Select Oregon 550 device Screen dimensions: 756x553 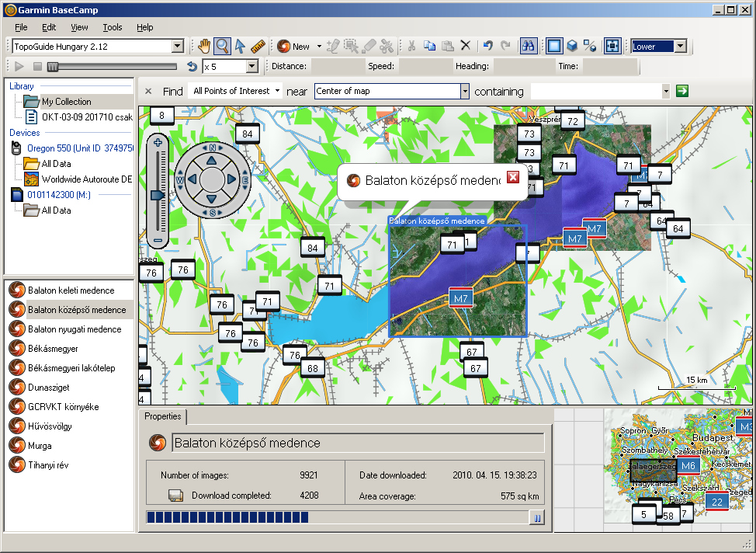[80, 148]
